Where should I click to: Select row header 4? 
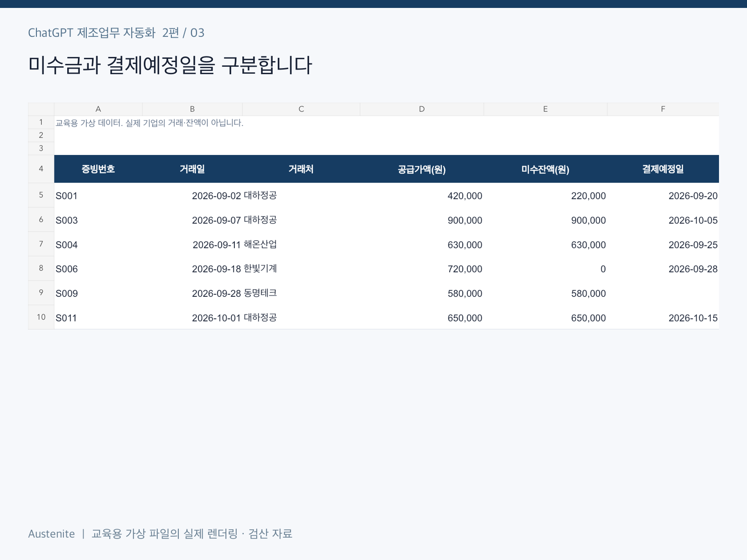tap(41, 169)
